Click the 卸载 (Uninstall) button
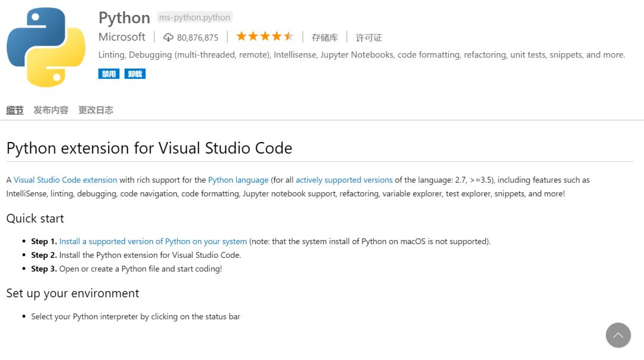Image resolution: width=644 pixels, height=360 pixels. pos(135,74)
